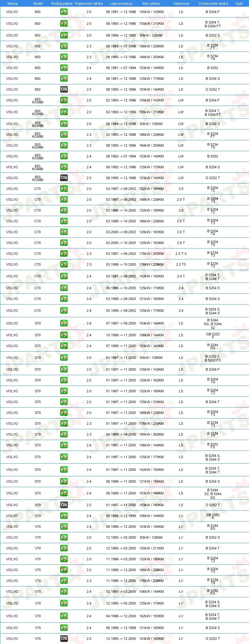249x644 pixels.
Task: Click the date range 08.1999 -> 11.2000
Action: coord(121,493)
